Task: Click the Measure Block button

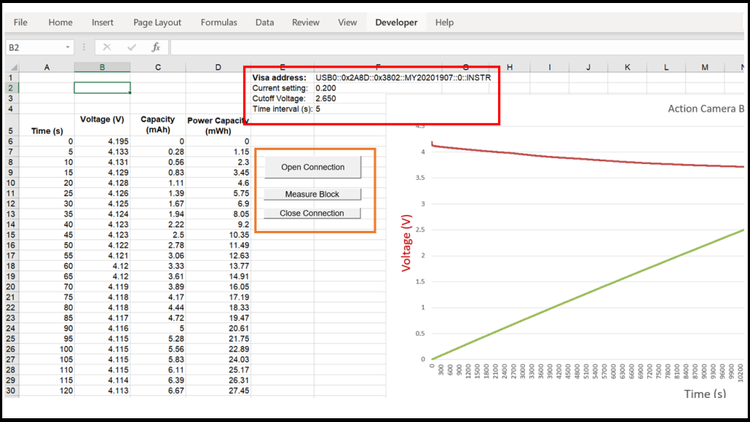Action: click(x=312, y=194)
